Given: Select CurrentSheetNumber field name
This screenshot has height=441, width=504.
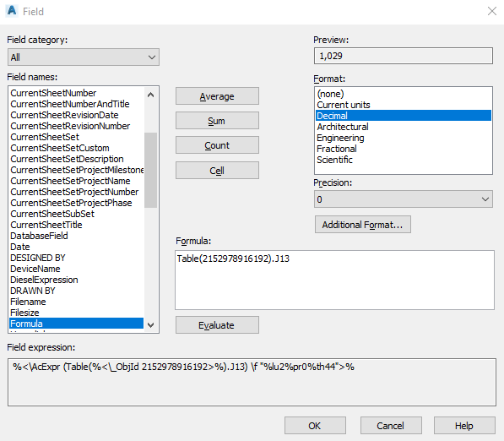Looking at the screenshot, I should 77,93.
